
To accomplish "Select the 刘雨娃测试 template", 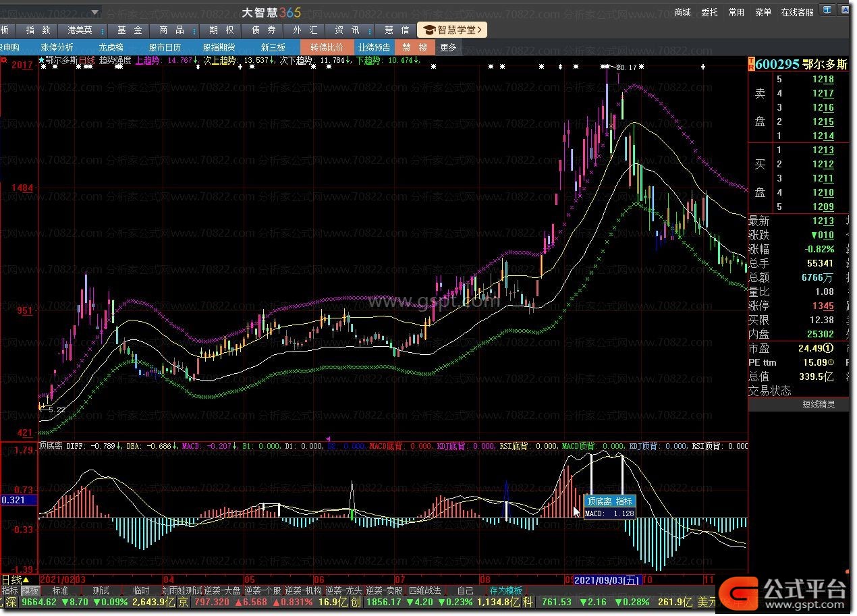I will [182, 590].
